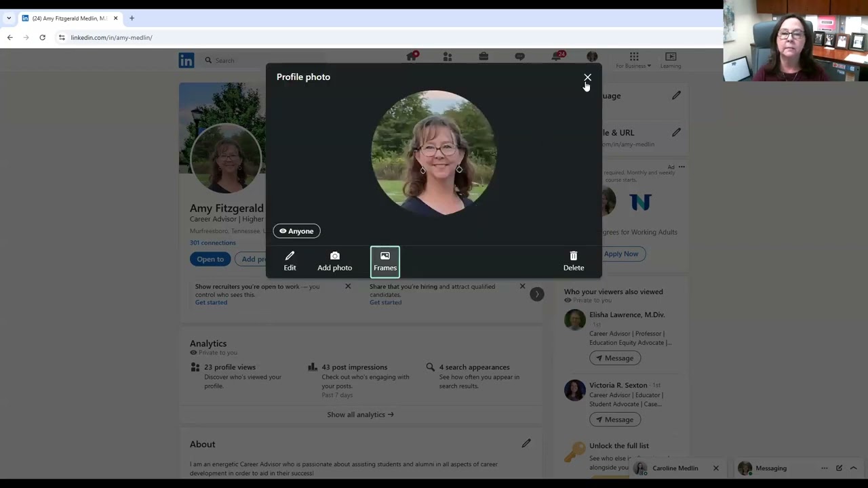
Task: Compose a new message icon
Action: click(x=839, y=468)
